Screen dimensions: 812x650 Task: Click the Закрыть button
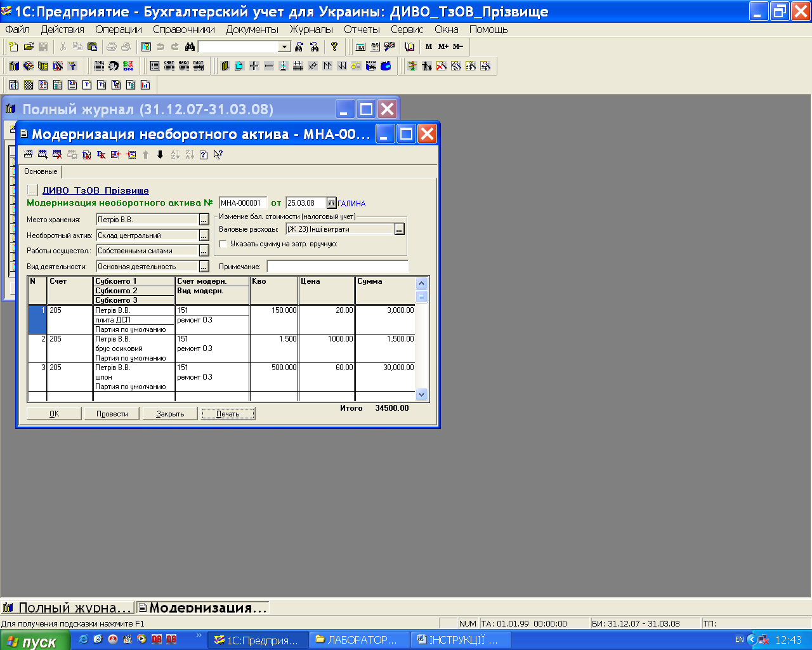click(170, 413)
